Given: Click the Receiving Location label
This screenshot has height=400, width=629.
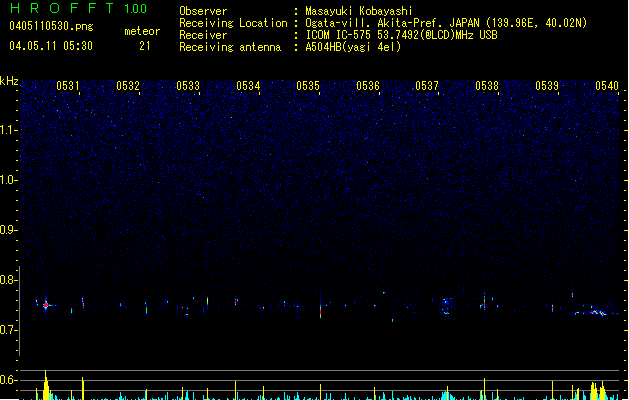Looking at the screenshot, I should pyautogui.click(x=233, y=23).
